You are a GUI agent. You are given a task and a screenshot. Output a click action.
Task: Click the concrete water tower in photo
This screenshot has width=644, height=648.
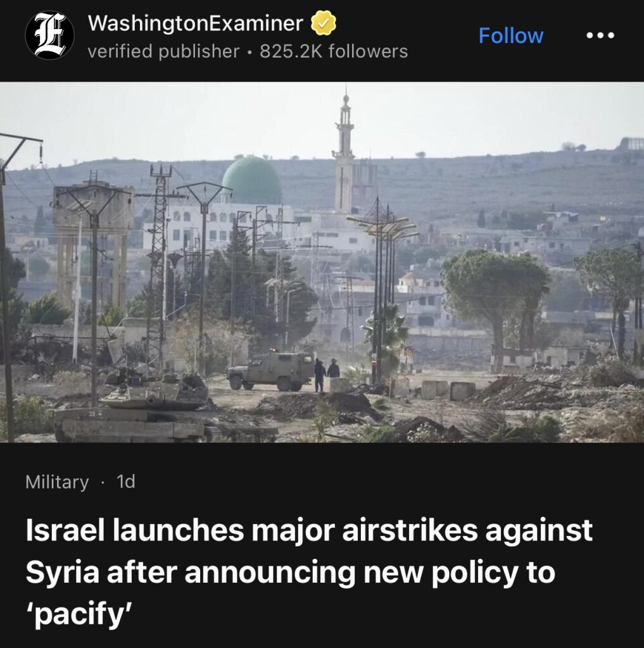coord(92,244)
